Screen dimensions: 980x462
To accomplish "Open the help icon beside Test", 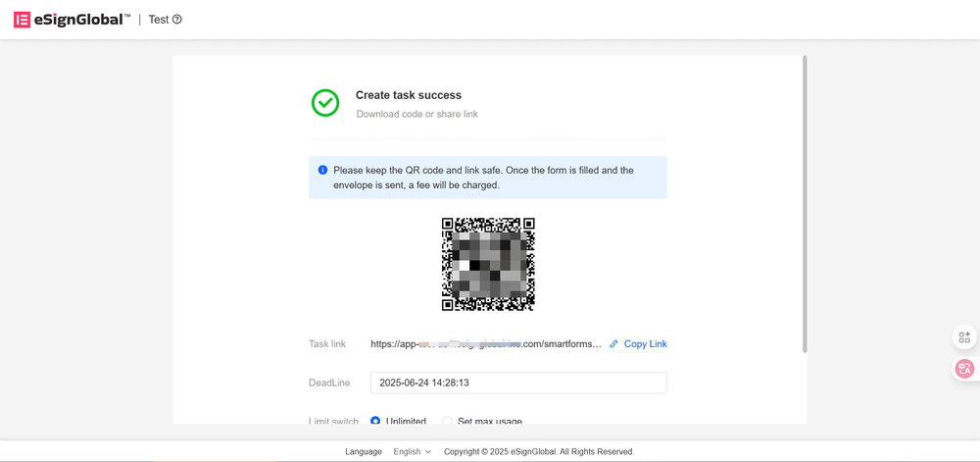I will pyautogui.click(x=177, y=20).
